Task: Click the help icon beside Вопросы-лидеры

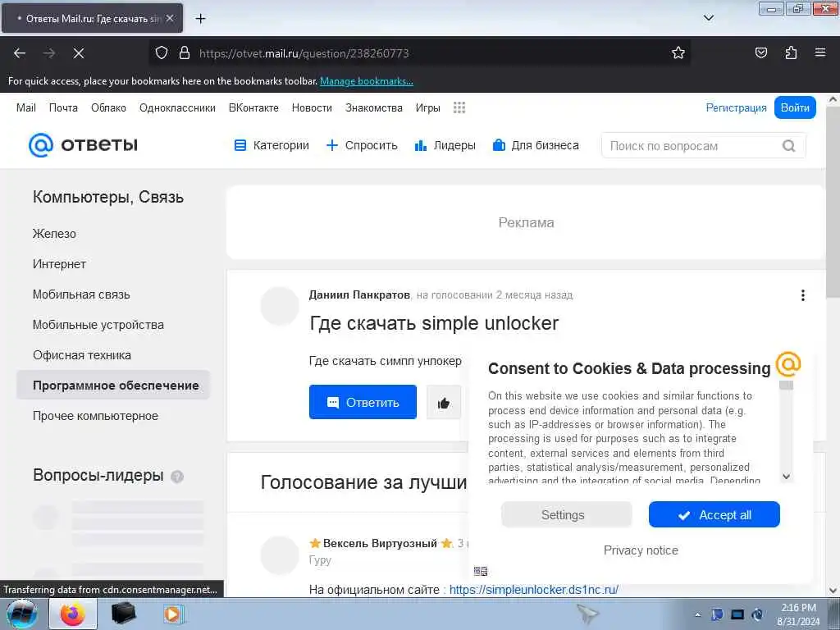Action: point(177,477)
